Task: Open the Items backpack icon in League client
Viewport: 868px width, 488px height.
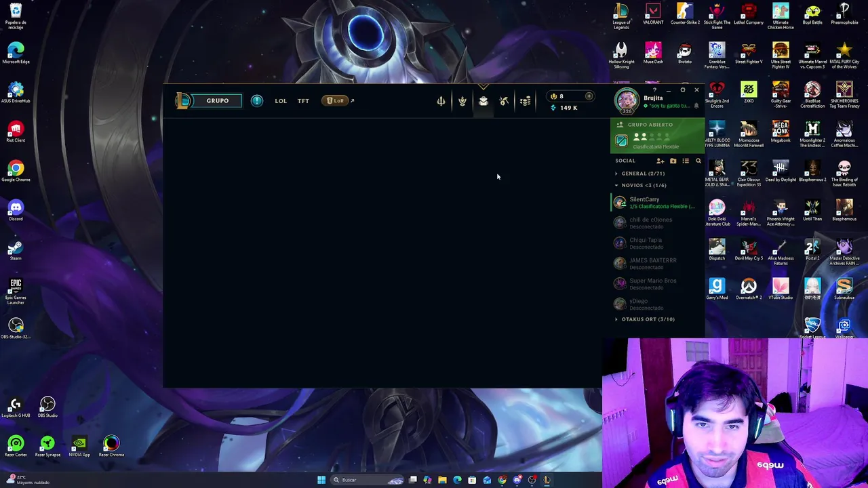Action: pyautogui.click(x=483, y=101)
